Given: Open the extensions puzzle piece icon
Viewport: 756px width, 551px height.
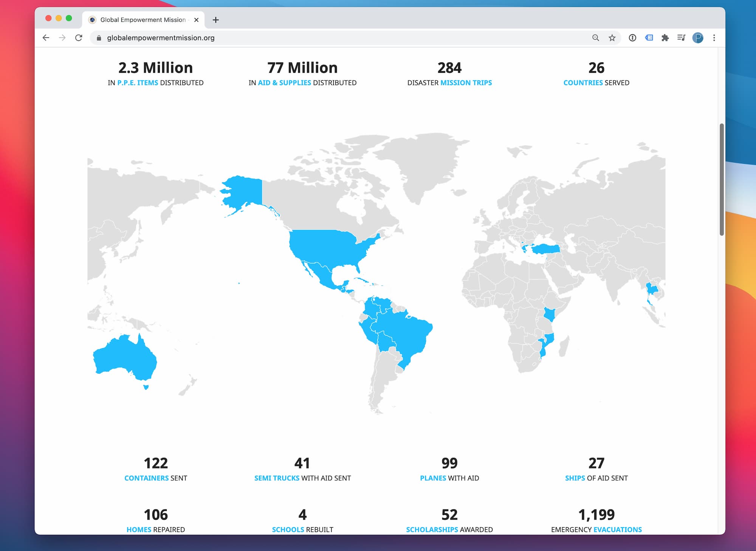Looking at the screenshot, I should (665, 38).
